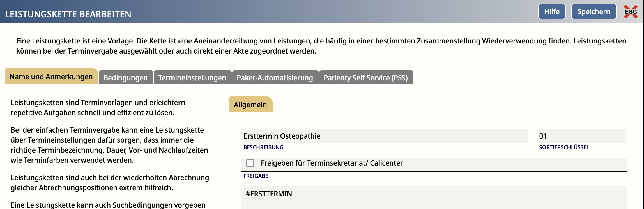Image resolution: width=644 pixels, height=209 pixels.
Task: Click the BESCHREIBUNG field label
Action: tap(263, 147)
